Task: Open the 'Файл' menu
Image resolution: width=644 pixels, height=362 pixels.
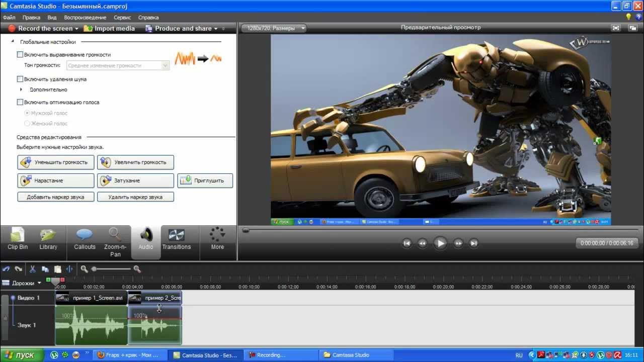Action: coord(9,18)
